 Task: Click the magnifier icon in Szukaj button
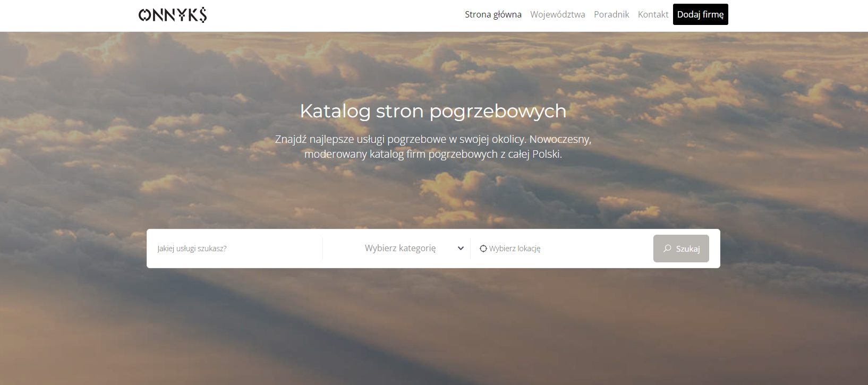click(668, 249)
